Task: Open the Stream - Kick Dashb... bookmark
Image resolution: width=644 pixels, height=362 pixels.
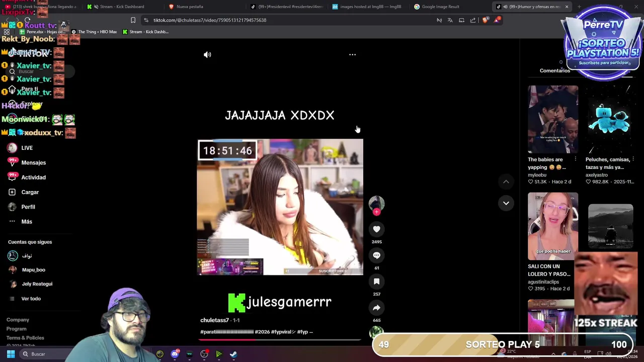Action: pos(145,32)
